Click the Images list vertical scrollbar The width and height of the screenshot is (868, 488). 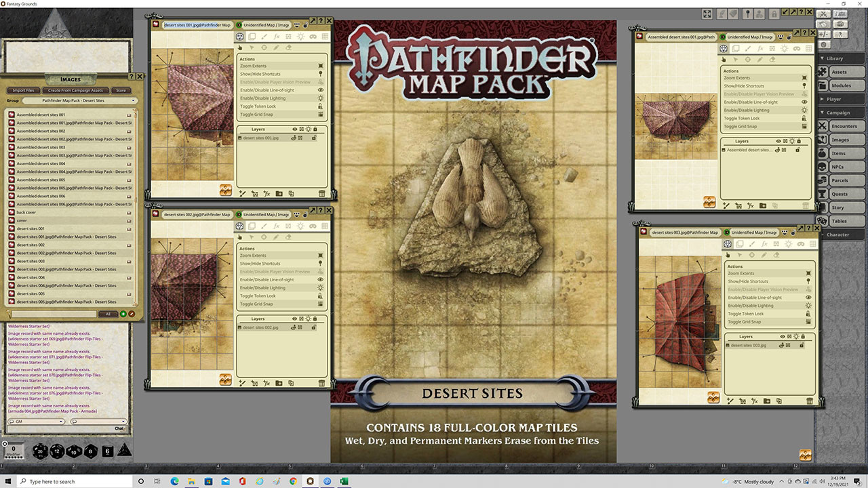pos(136,203)
